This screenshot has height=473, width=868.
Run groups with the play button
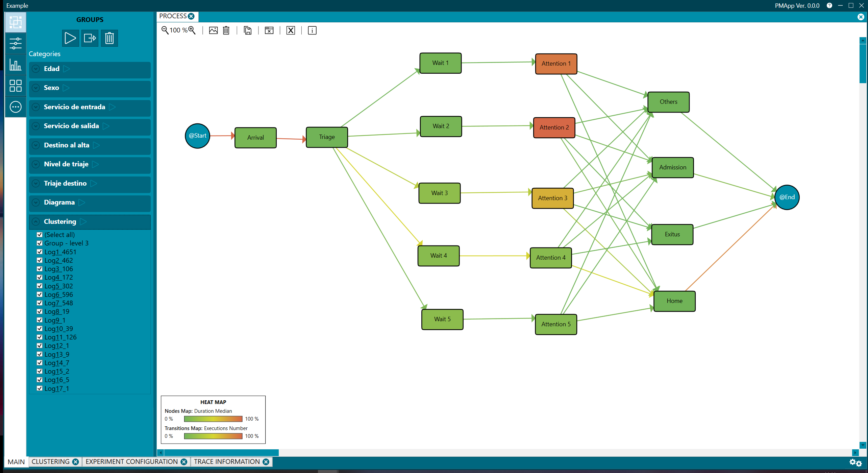(70, 38)
